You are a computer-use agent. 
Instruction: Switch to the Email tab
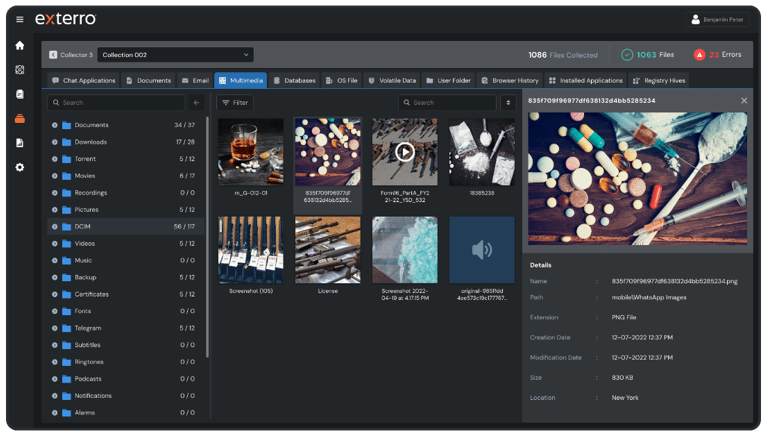(x=195, y=80)
